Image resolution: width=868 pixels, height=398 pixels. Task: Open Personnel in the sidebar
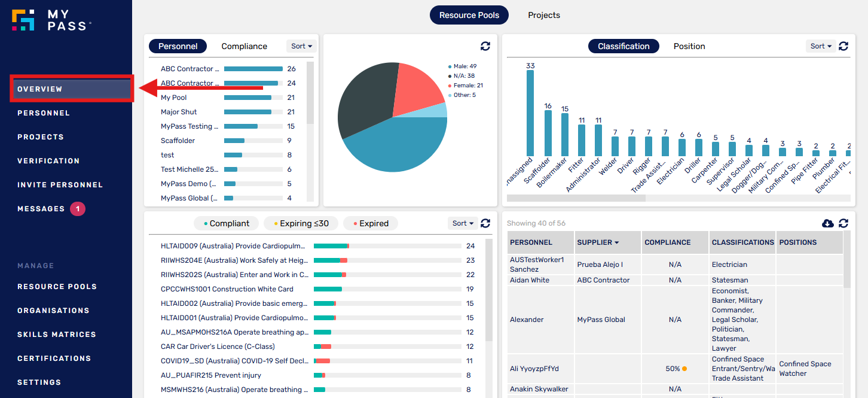[44, 113]
